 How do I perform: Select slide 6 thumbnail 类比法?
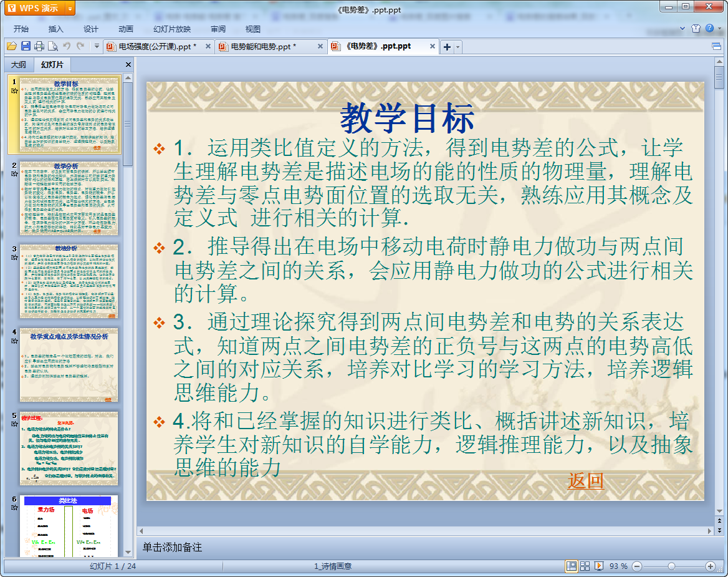click(x=69, y=526)
